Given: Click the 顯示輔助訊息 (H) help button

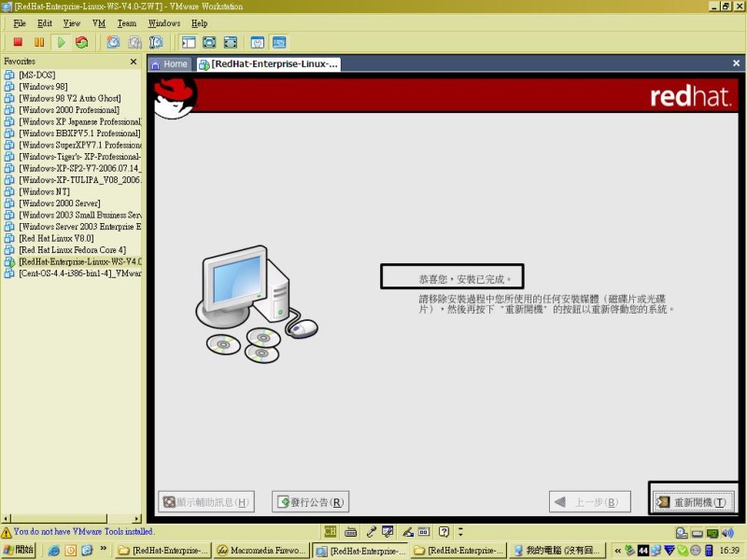Looking at the screenshot, I should pyautogui.click(x=206, y=502).
